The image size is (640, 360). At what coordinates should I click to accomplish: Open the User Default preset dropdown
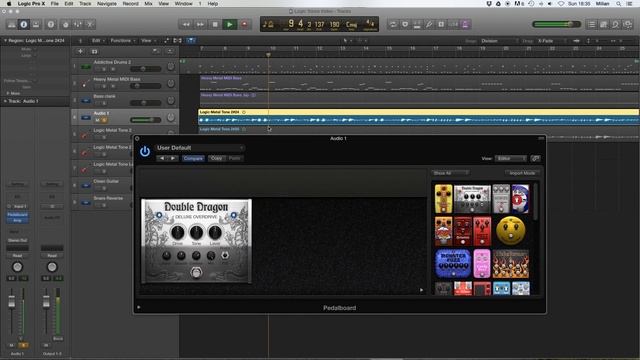pyautogui.click(x=200, y=148)
